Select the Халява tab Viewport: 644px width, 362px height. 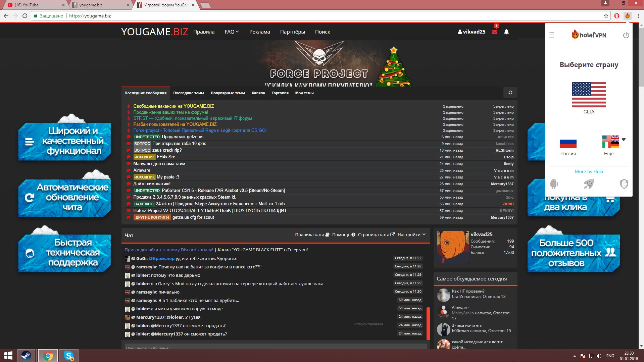click(x=258, y=93)
